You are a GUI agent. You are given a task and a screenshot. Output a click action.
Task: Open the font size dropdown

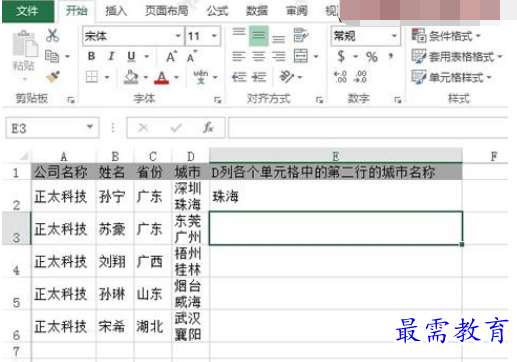tap(214, 36)
